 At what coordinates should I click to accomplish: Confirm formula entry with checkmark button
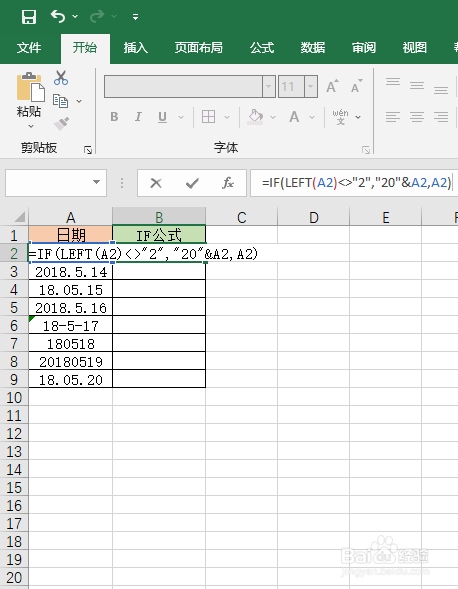coord(192,183)
